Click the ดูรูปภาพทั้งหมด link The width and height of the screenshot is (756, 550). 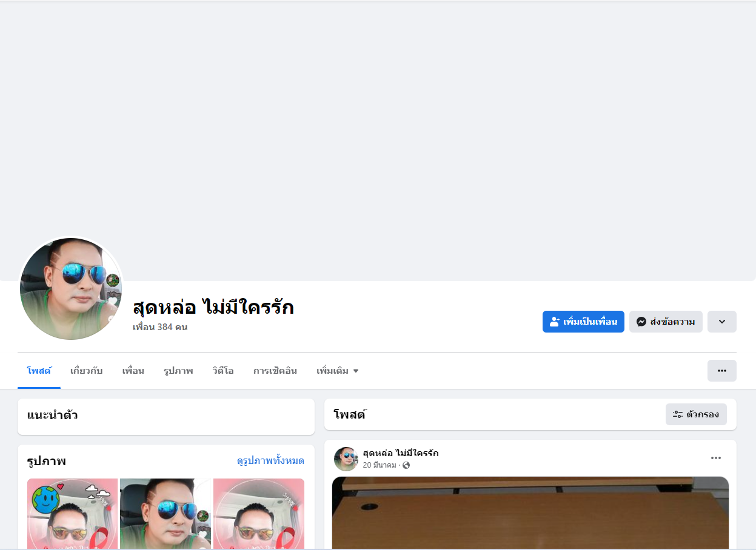point(270,461)
